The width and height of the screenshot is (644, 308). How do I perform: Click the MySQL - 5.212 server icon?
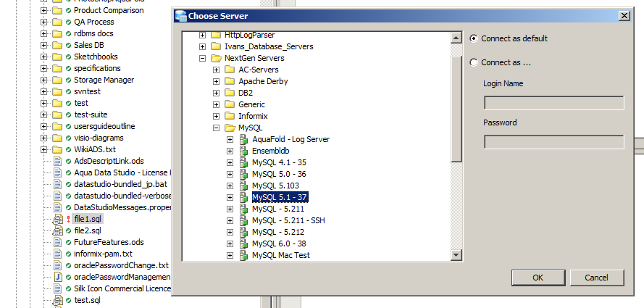click(244, 232)
